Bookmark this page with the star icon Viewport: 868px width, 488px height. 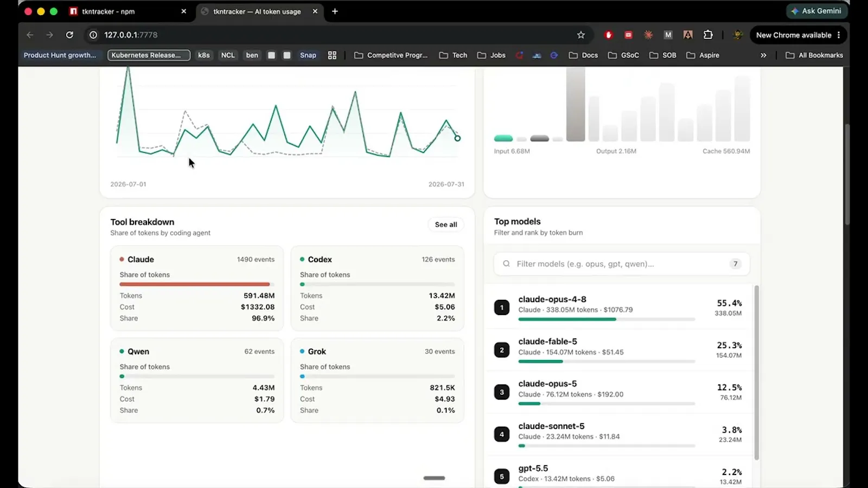coord(581,35)
